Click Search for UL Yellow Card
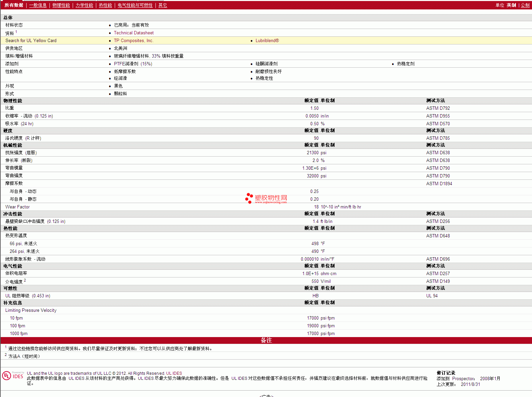 (x=31, y=41)
